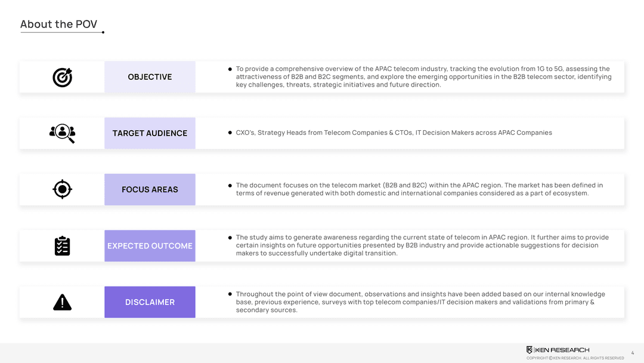Select the TARGET AUDIENCE label box
The width and height of the screenshot is (644, 363).
(150, 133)
